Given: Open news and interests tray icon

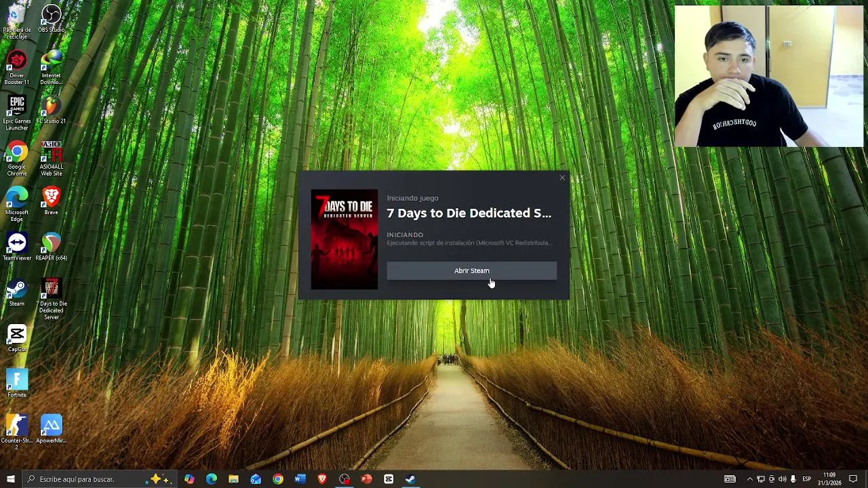Looking at the screenshot, I should pyautogui.click(x=730, y=479).
